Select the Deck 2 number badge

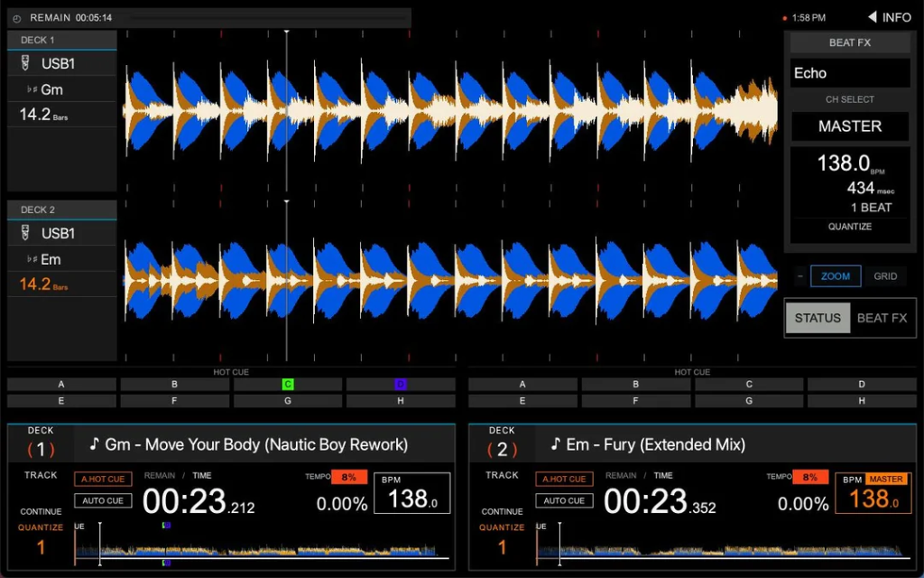coord(502,450)
